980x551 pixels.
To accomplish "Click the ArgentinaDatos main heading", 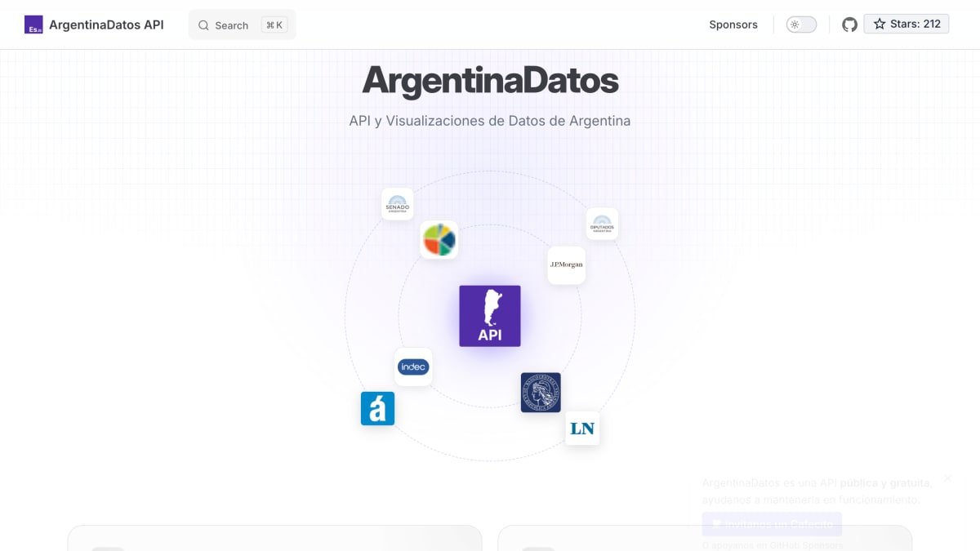I will pos(490,81).
